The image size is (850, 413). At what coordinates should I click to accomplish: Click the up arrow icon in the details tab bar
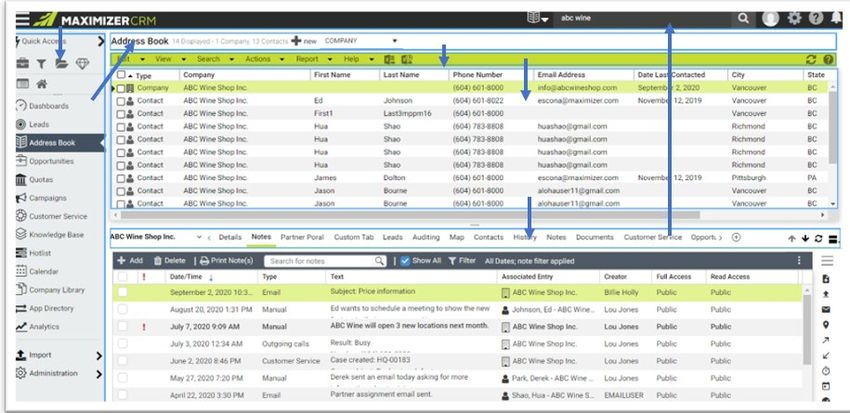792,238
